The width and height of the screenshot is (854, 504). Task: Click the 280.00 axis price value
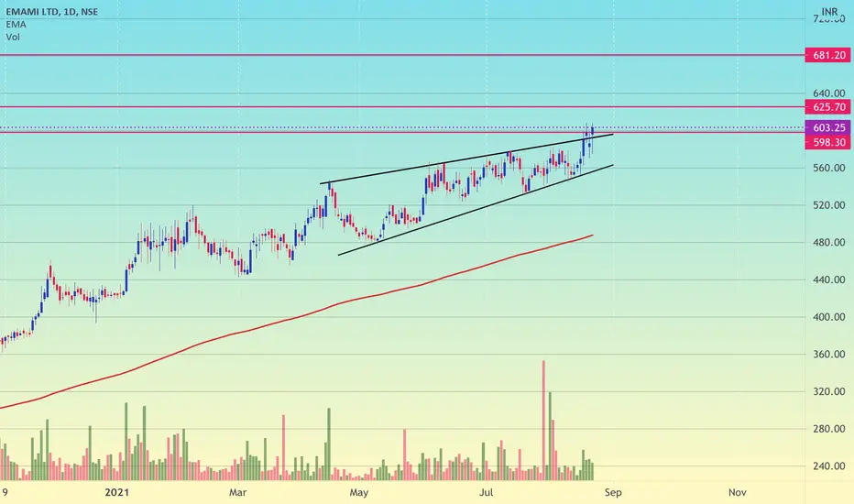(x=829, y=429)
